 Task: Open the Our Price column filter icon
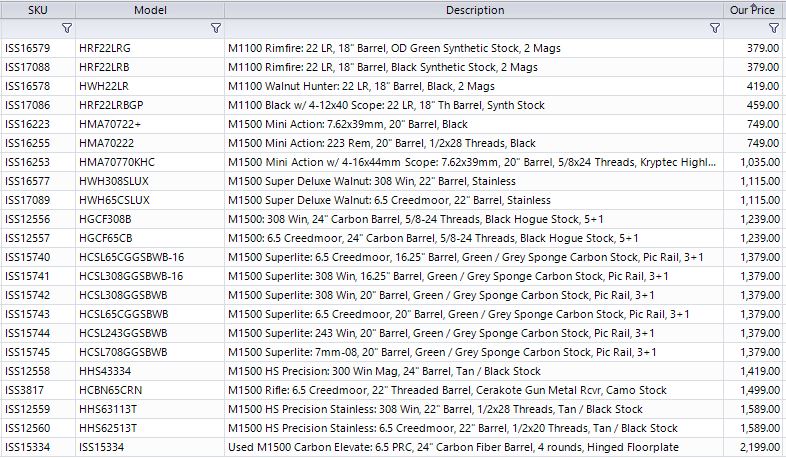click(774, 29)
